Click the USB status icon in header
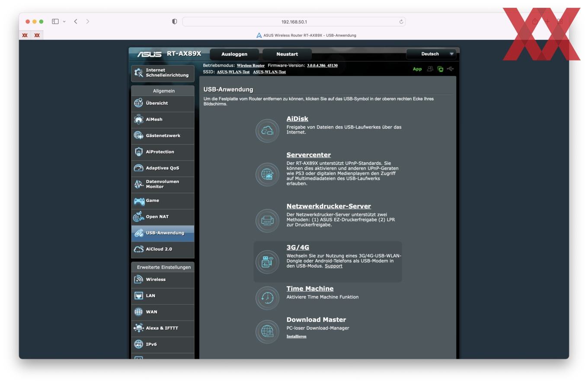 point(451,69)
